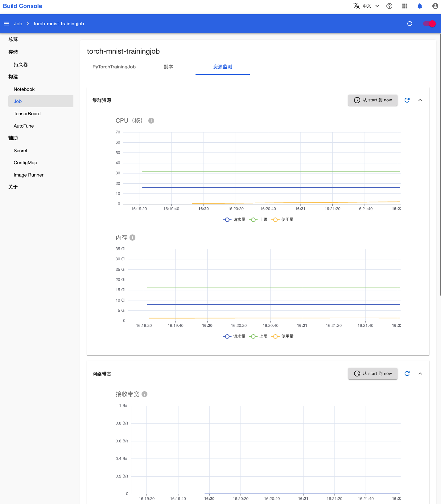Open time range picker in 集群资源
The height and width of the screenshot is (504, 441).
point(373,100)
